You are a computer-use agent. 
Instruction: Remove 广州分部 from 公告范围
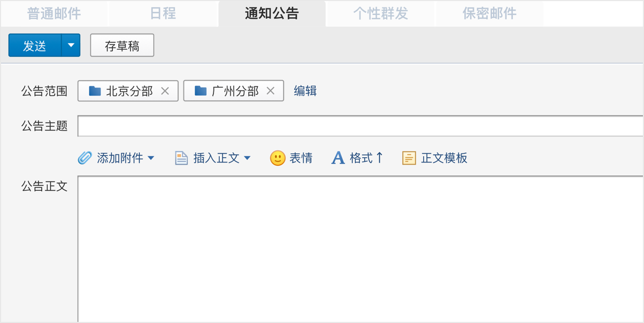point(271,91)
